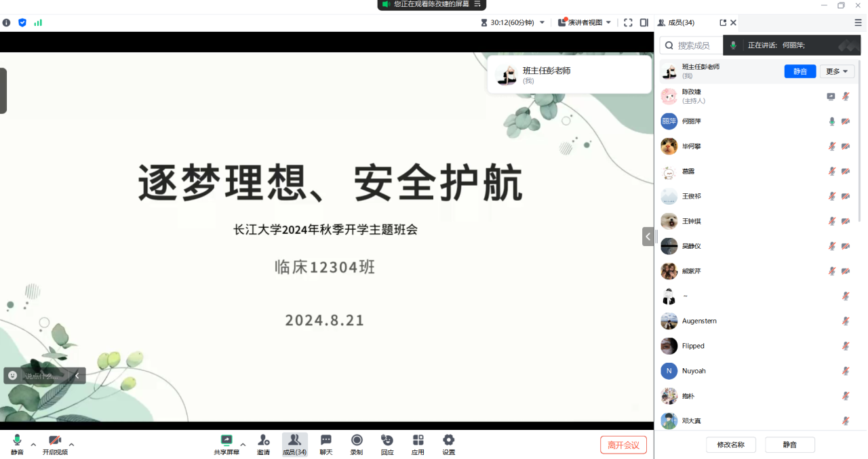Start recording with the 录制 icon
The width and height of the screenshot is (868, 459).
point(357,444)
